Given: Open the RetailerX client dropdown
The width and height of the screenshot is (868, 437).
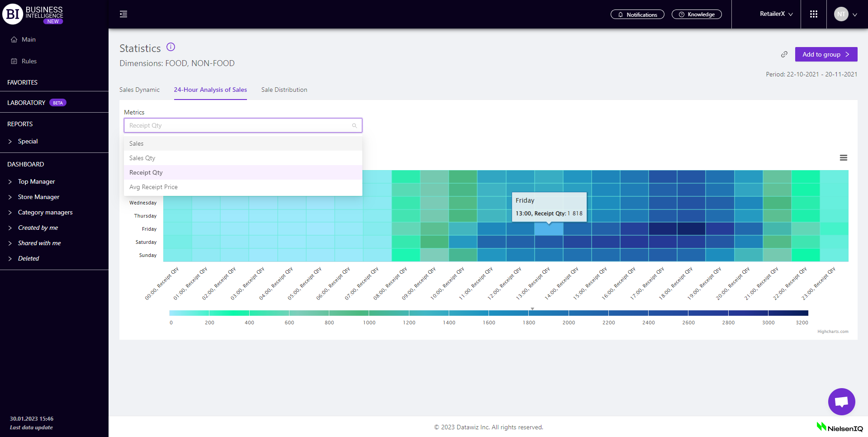Looking at the screenshot, I should coord(776,14).
